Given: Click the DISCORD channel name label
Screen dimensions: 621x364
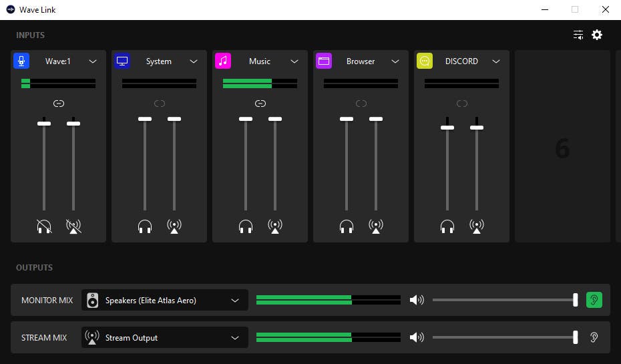Looking at the screenshot, I should click(x=461, y=61).
